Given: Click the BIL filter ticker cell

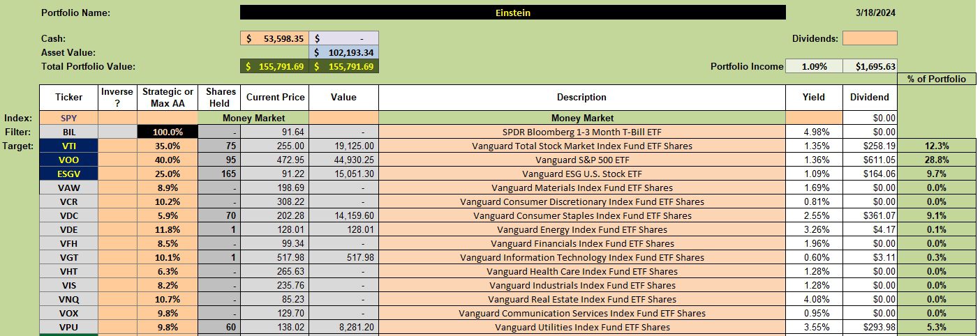Looking at the screenshot, I should (68, 132).
